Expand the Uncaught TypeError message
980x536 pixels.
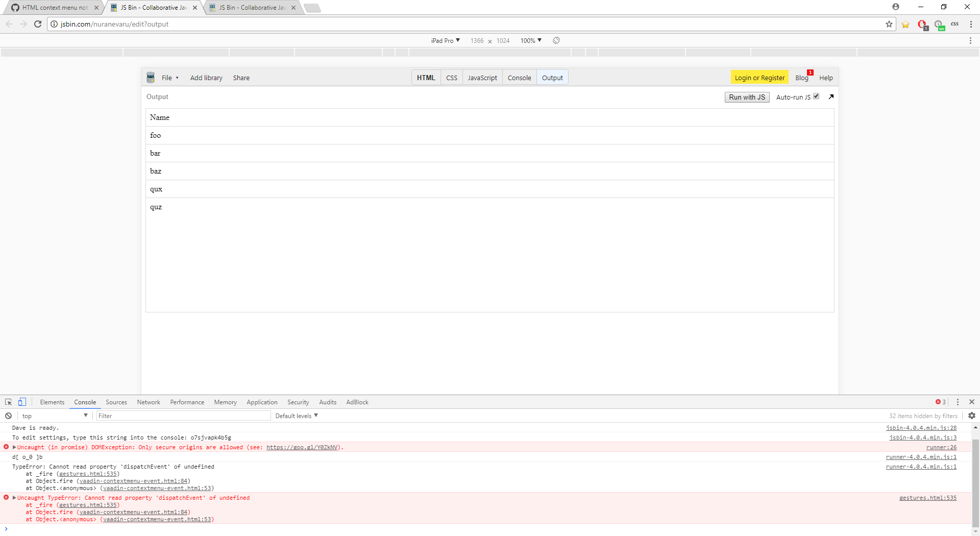[x=15, y=498]
